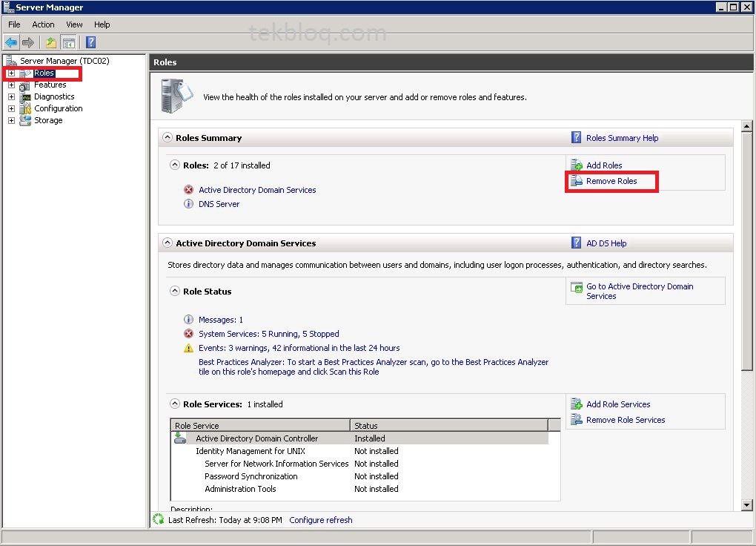Expand the Features tree node

pos(12,85)
